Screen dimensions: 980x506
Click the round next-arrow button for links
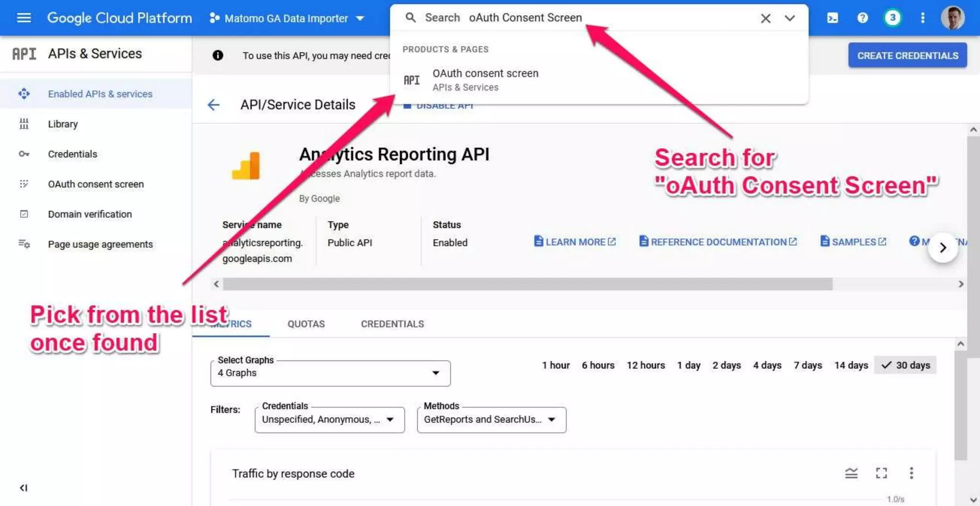pos(943,248)
